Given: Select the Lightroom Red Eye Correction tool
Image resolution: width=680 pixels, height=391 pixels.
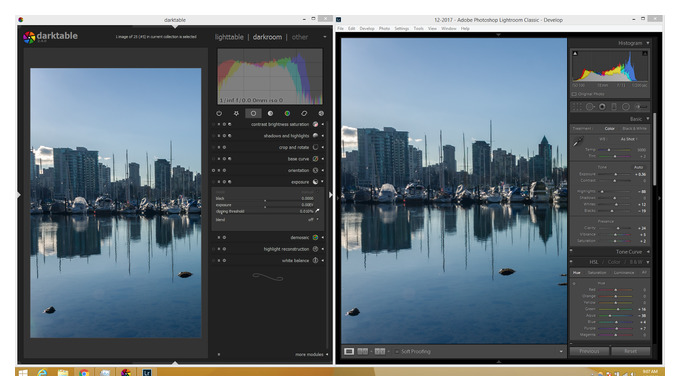Looking at the screenshot, I should click(602, 107).
